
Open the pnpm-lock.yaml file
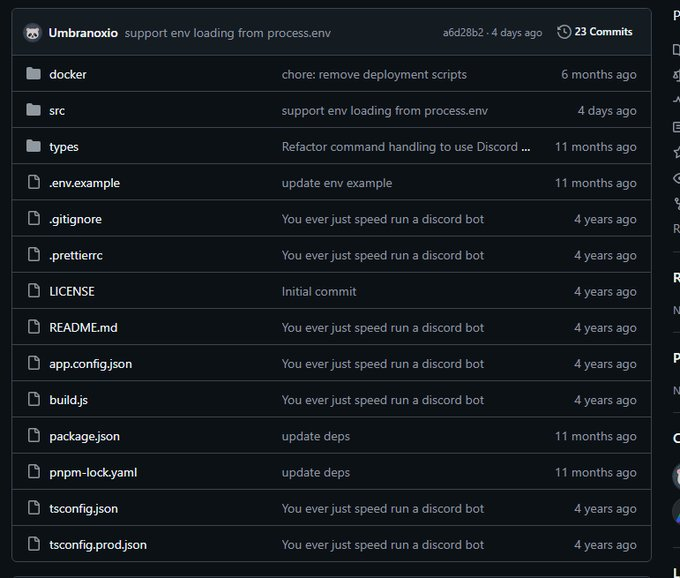pyautogui.click(x=93, y=472)
